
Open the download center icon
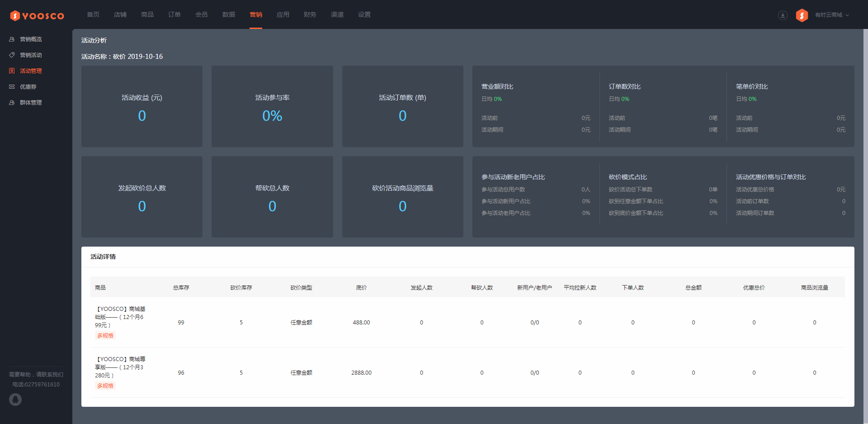point(783,15)
